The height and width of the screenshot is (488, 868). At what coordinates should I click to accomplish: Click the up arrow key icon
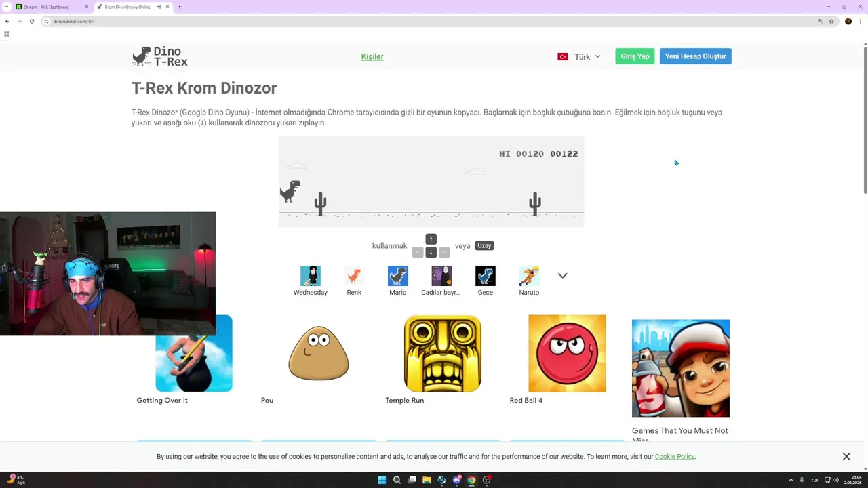coord(431,239)
